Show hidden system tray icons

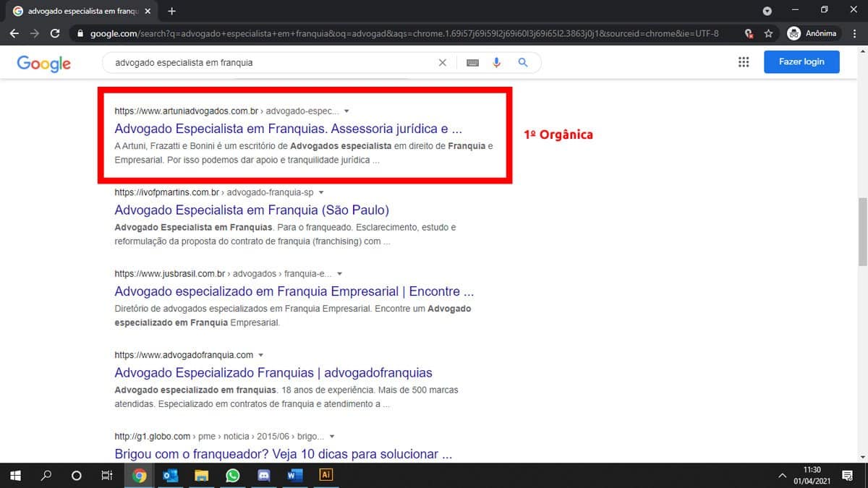(x=782, y=476)
